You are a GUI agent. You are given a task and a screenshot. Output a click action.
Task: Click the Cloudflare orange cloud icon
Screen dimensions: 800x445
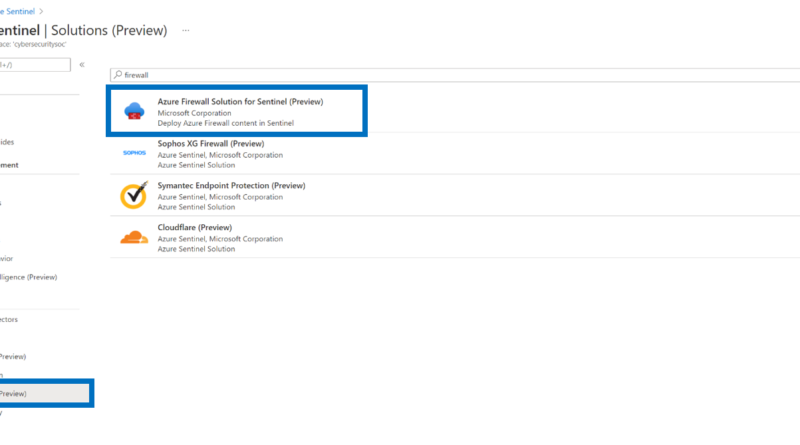point(134,237)
